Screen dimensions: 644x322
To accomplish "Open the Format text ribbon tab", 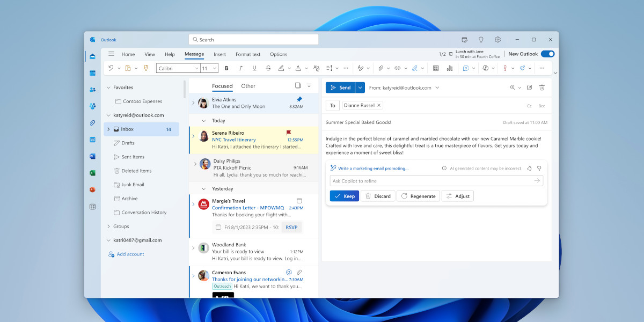I will (x=247, y=54).
